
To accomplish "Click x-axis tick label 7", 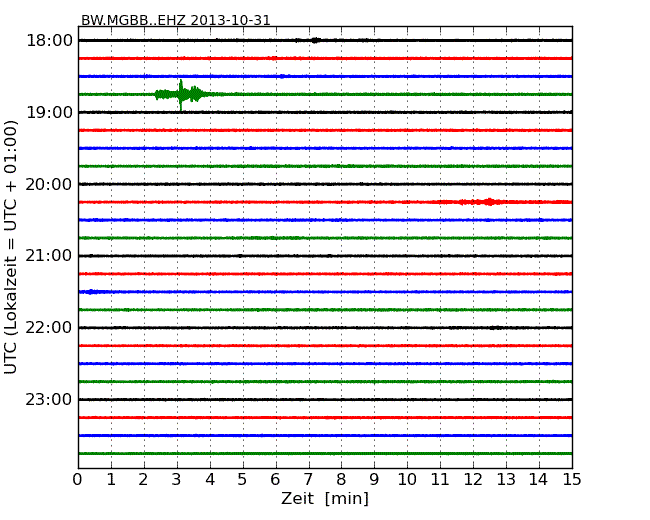I will 308,480.
